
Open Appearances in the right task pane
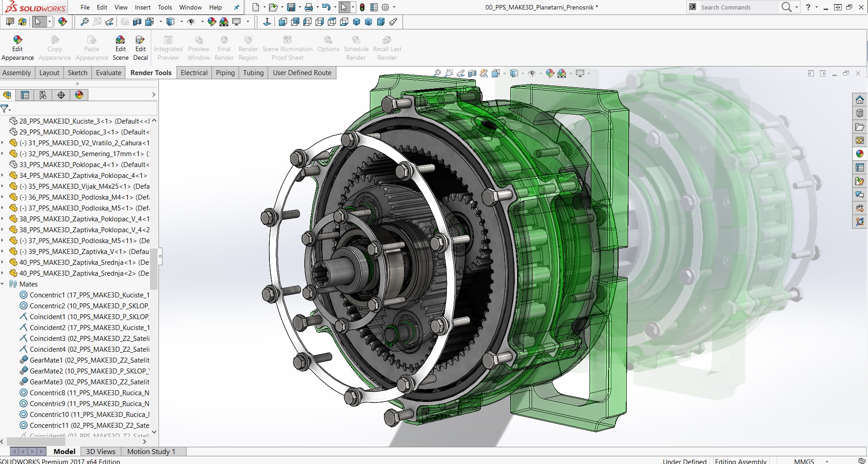pyautogui.click(x=859, y=154)
